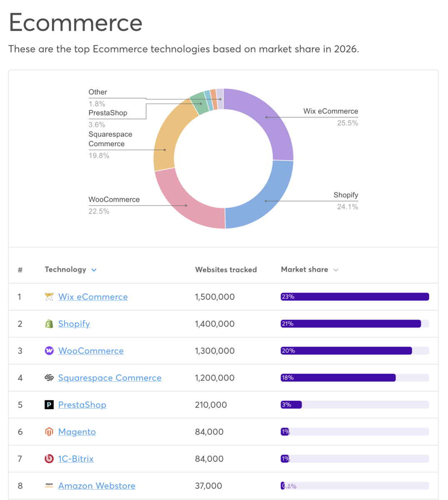The width and height of the screenshot is (448, 500).
Task: Click the 1C-Bitrix red logo icon
Action: coord(49,459)
